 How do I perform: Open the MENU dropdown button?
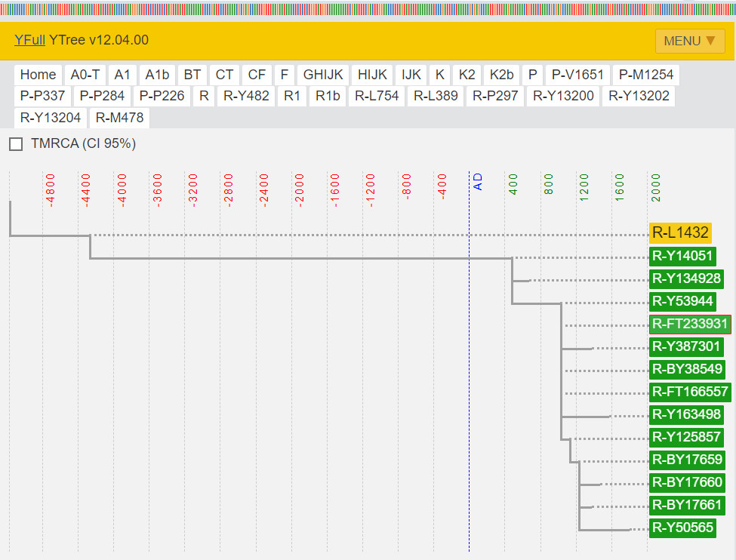coord(689,41)
